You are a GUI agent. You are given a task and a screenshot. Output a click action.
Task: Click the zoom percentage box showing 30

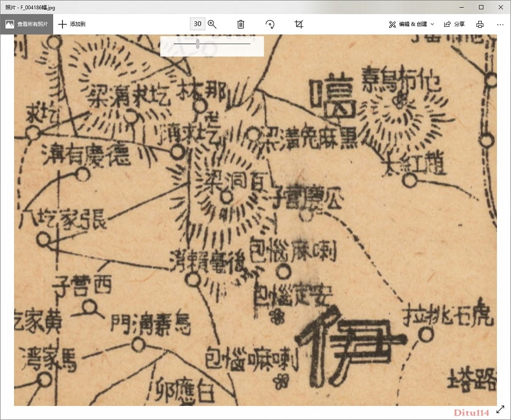click(197, 24)
